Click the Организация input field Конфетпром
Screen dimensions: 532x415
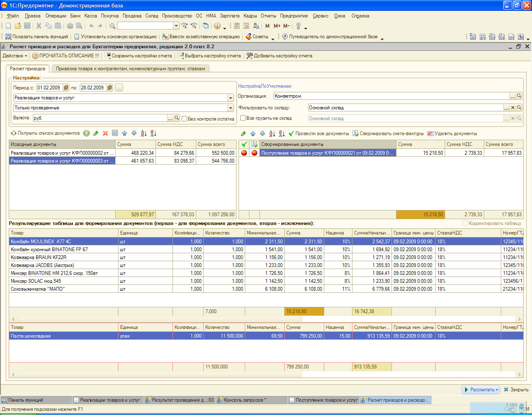[x=392, y=96]
